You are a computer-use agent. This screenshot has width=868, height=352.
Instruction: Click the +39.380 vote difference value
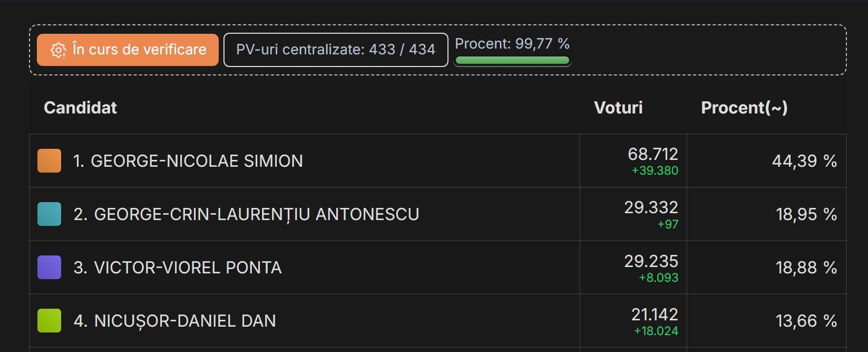655,170
